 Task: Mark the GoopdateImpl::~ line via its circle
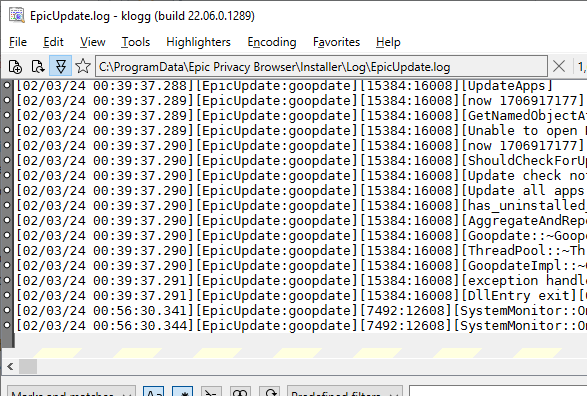point(7,265)
